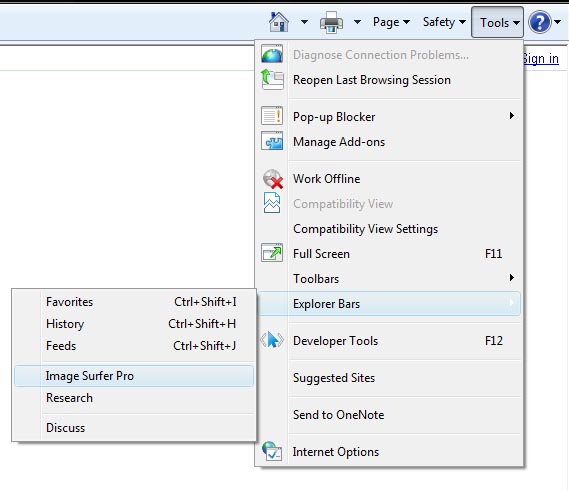
Task: Open the dropdown arrow beside the Home icon
Action: (x=304, y=22)
